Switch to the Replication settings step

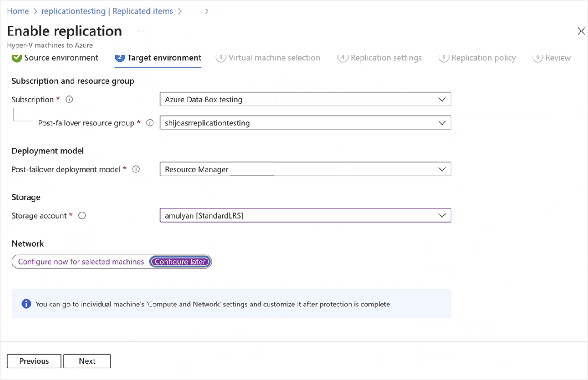[x=380, y=58]
